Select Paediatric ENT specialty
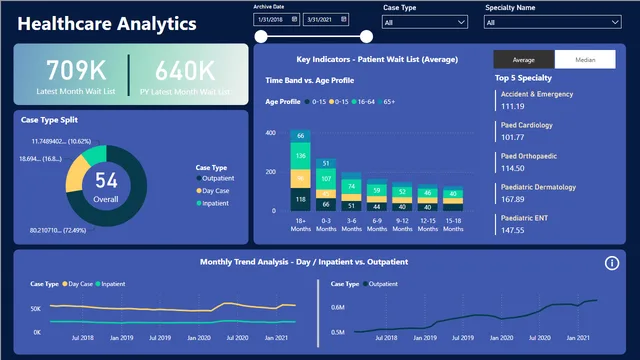The height and width of the screenshot is (360, 640). (524, 218)
